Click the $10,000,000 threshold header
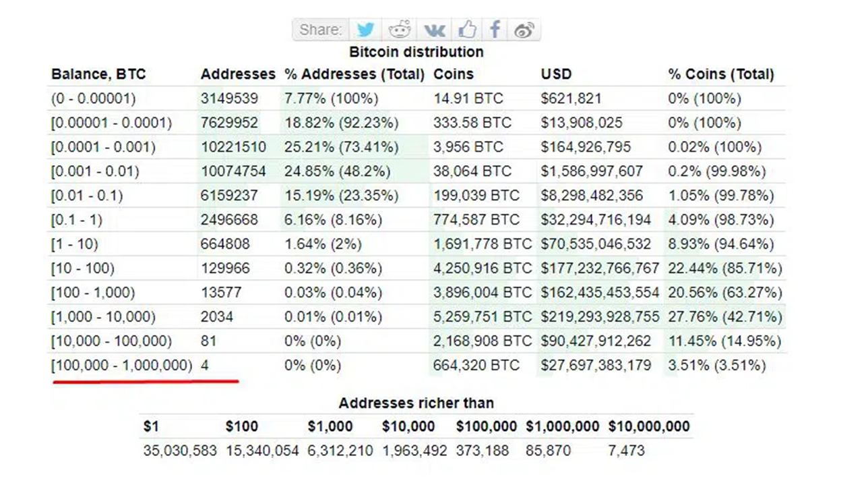This screenshot has width=868, height=483. click(649, 426)
